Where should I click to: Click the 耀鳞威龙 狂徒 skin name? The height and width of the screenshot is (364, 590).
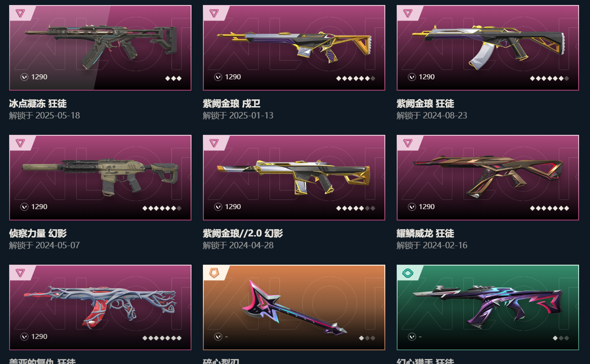pos(425,234)
